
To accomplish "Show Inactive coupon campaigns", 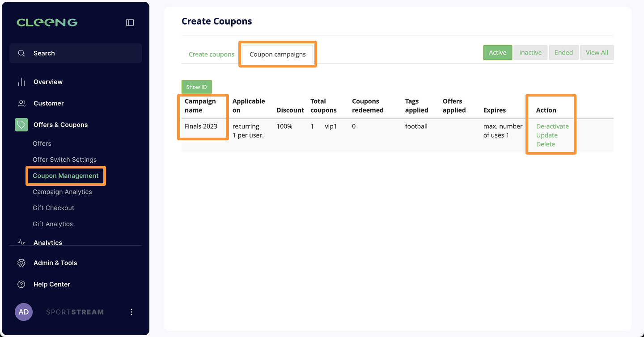I will 530,53.
